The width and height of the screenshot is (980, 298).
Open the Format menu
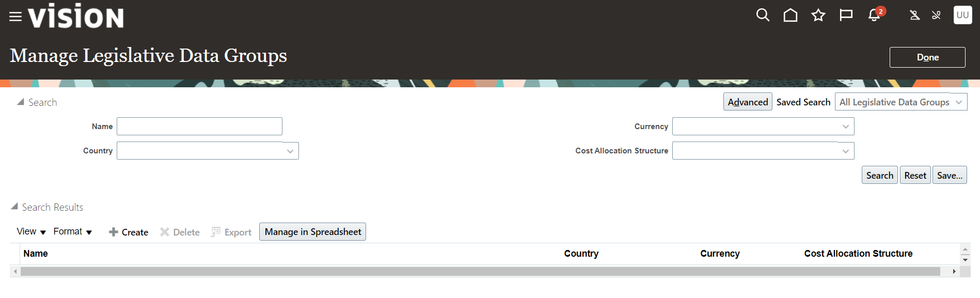(72, 232)
